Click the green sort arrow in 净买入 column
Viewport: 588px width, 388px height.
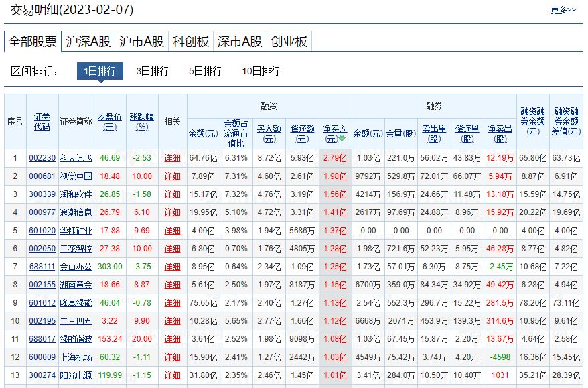click(342, 139)
